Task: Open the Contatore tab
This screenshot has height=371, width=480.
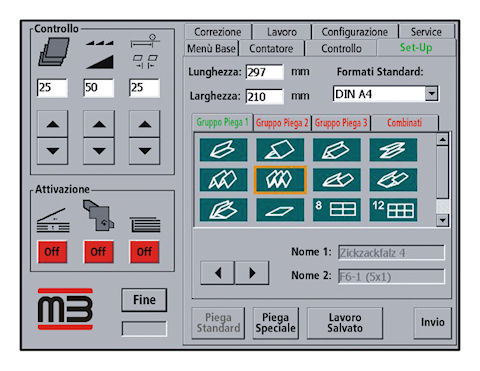Action: pos(271,49)
